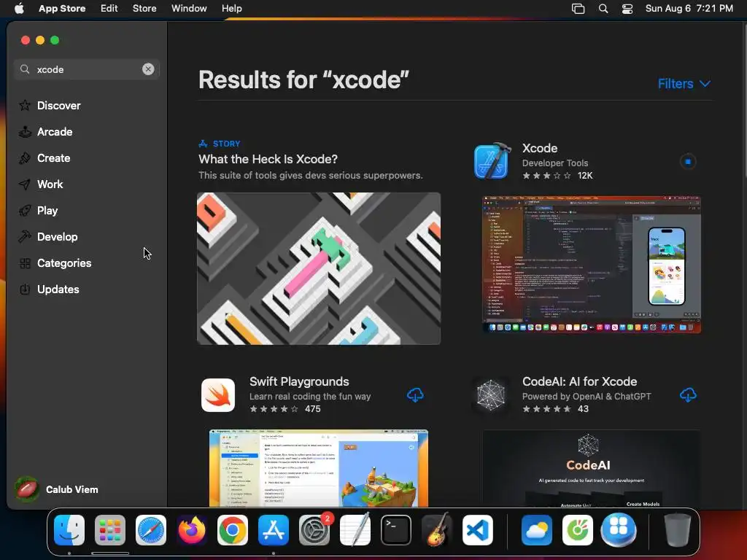Launch Firefox from the dock

192,530
